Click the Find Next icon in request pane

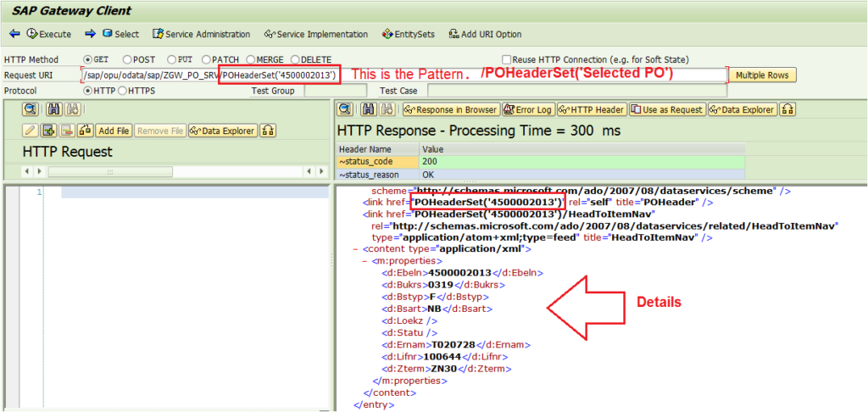[71, 109]
